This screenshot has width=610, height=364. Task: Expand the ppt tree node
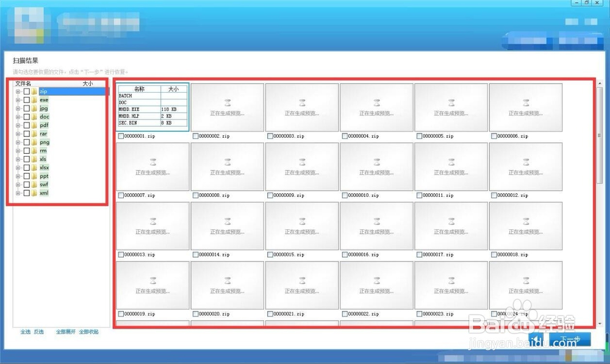(x=18, y=176)
